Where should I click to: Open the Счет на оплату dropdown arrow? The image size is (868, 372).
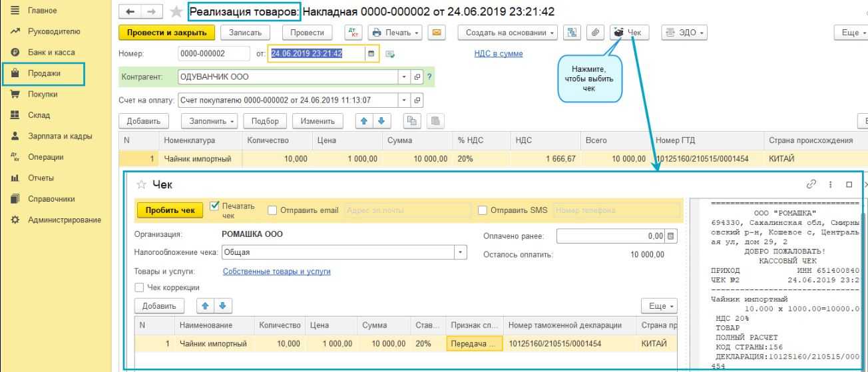coord(404,100)
